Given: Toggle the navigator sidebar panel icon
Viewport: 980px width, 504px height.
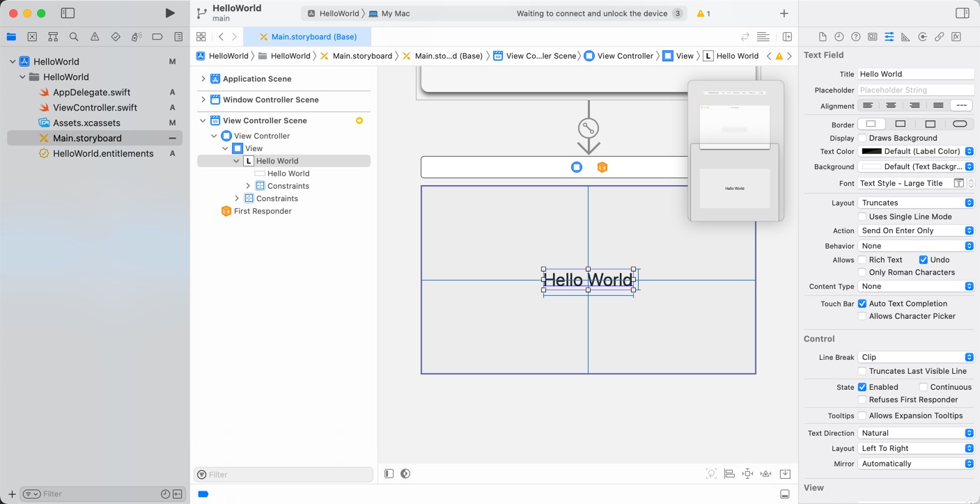Looking at the screenshot, I should (68, 13).
